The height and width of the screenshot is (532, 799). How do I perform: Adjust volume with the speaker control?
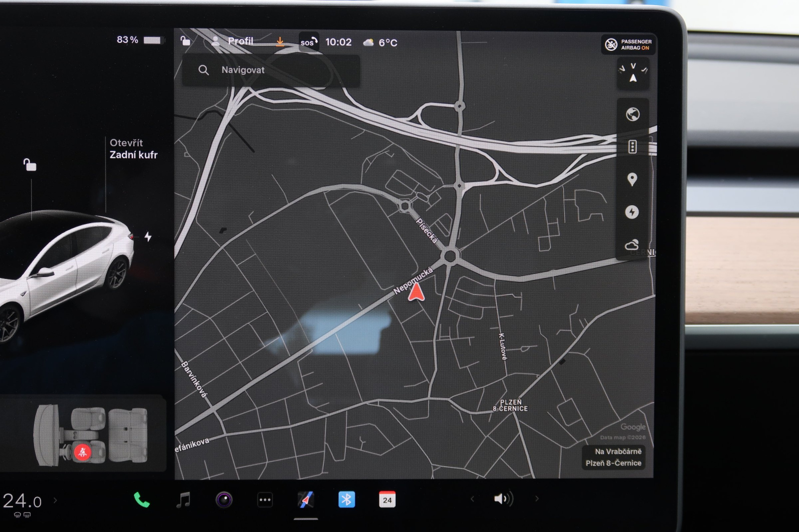503,499
